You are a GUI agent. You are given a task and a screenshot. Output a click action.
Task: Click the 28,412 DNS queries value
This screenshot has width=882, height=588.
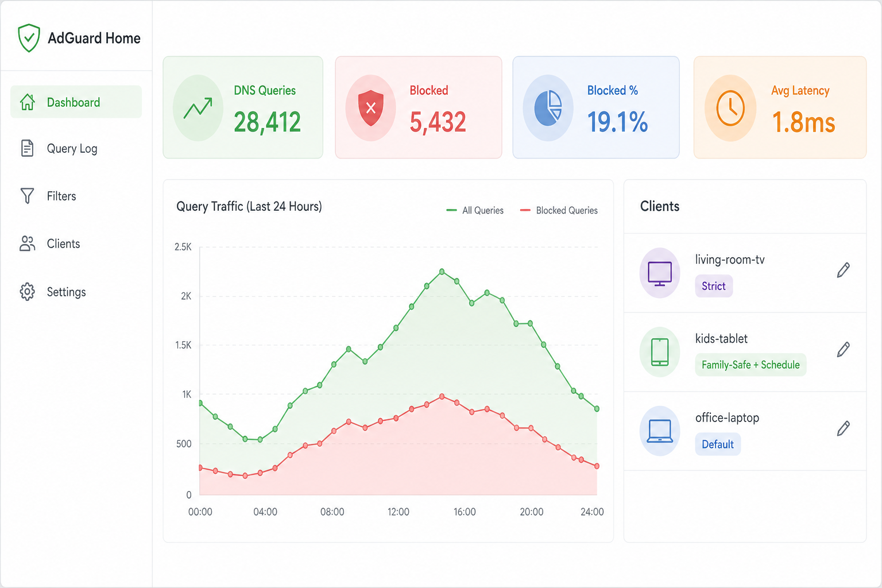[267, 122]
